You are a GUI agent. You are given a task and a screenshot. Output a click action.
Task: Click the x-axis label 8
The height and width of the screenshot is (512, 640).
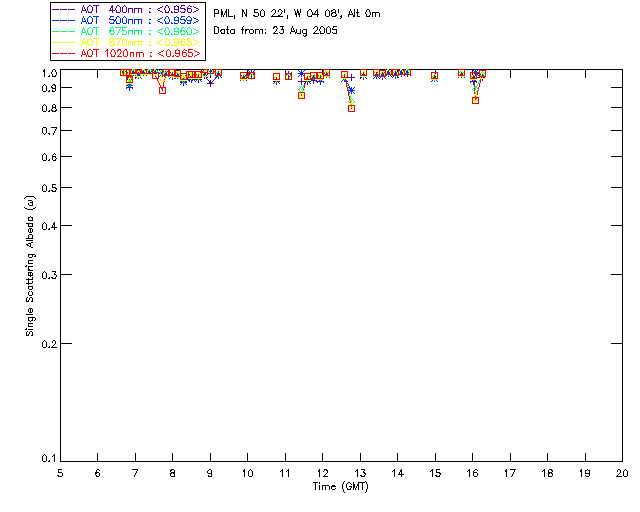[x=173, y=473]
